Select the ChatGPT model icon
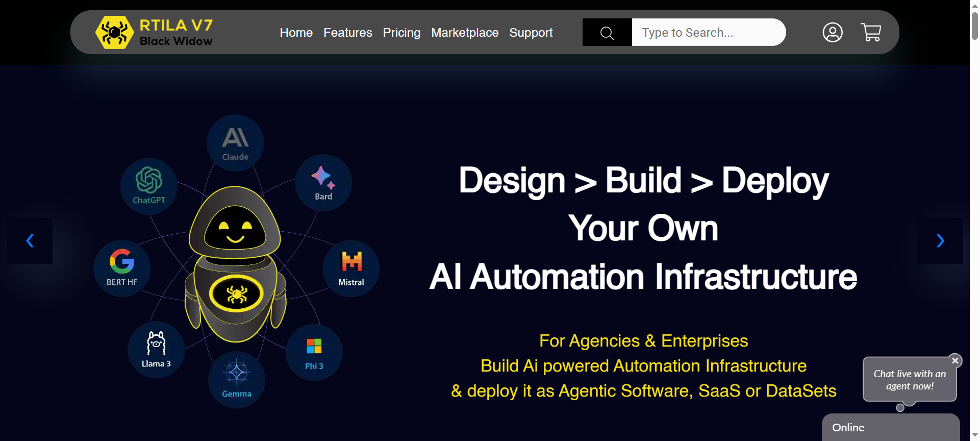The width and height of the screenshot is (980, 441). coord(149,186)
